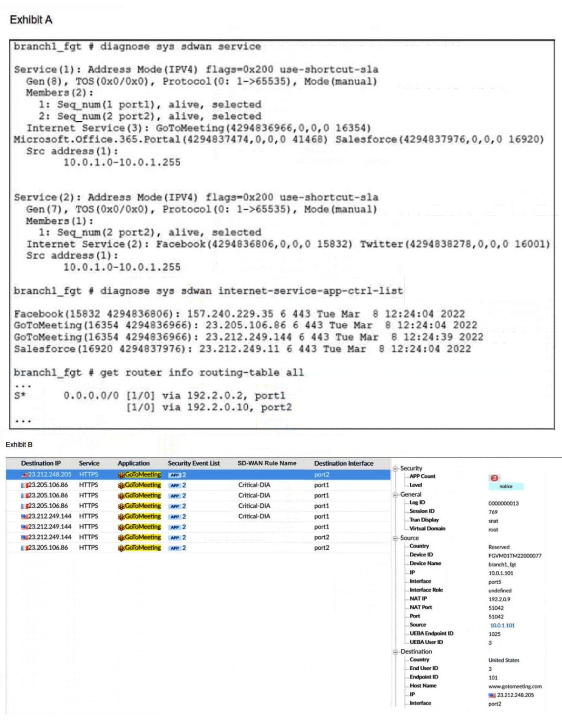Select the APP Count tree item
Image resolution: width=562 pixels, height=728 pixels.
[x=422, y=476]
